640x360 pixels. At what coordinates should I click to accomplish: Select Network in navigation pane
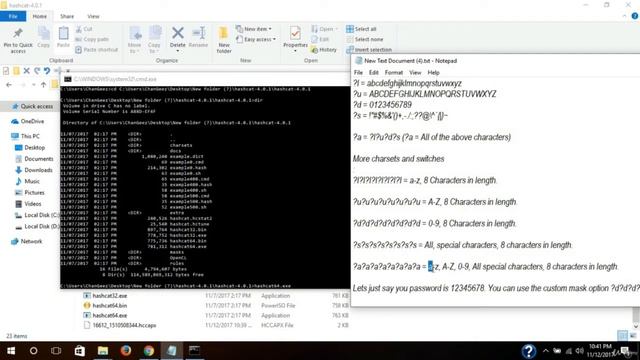(x=27, y=241)
